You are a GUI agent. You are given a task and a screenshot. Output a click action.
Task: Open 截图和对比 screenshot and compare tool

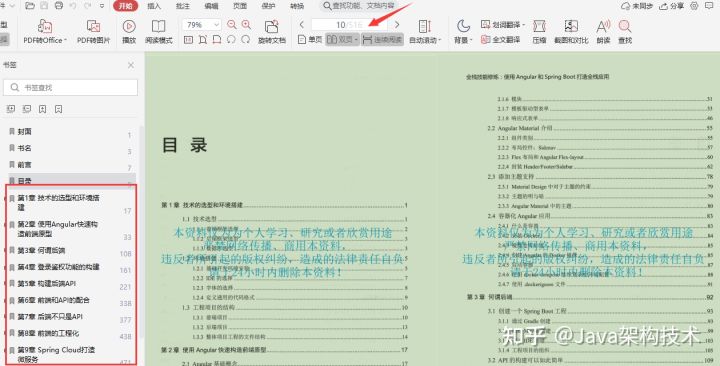point(571,32)
